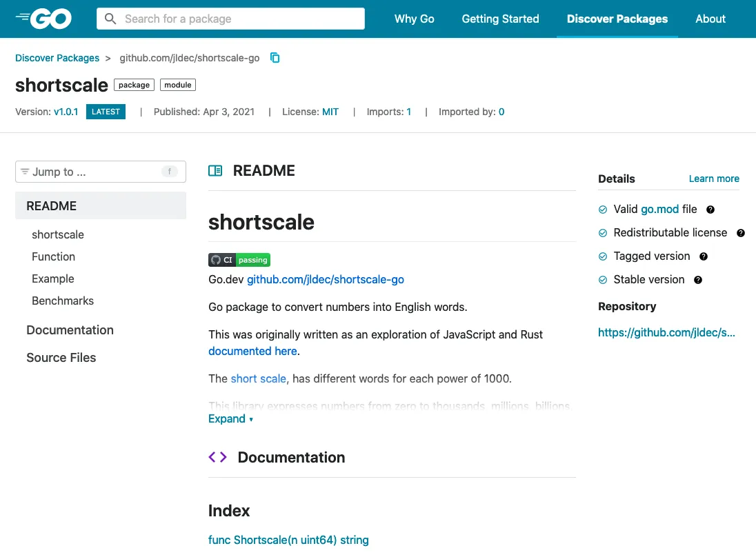Screen dimensions: 756x557
Task: Click Learn more in the Details panel
Action: [x=714, y=179]
